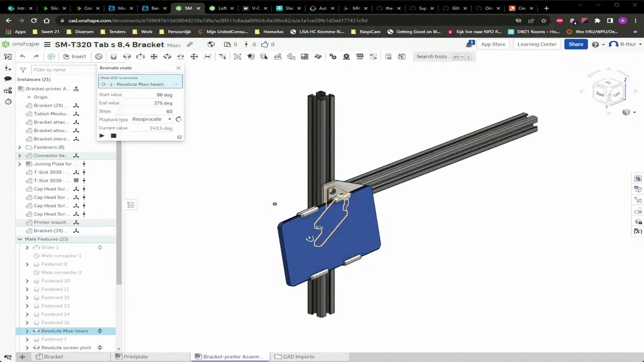Open the HomeAss bookmark
Screen dimensions: 644x362
pos(269,32)
